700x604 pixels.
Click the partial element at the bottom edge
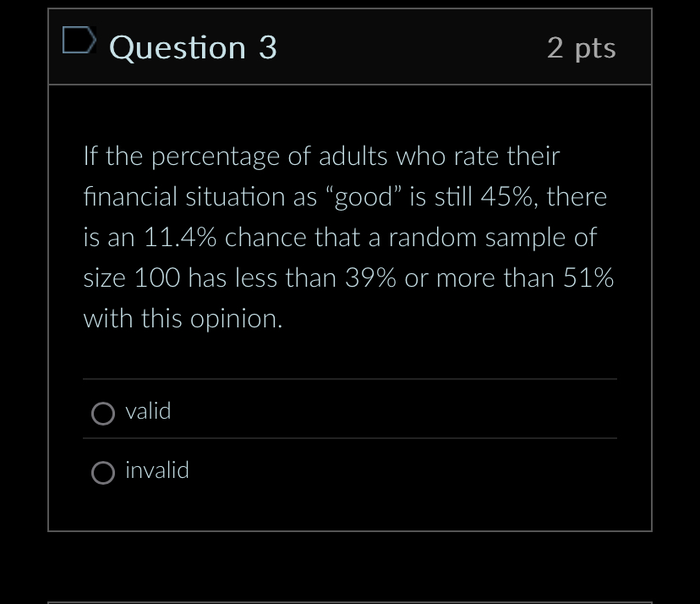349,601
